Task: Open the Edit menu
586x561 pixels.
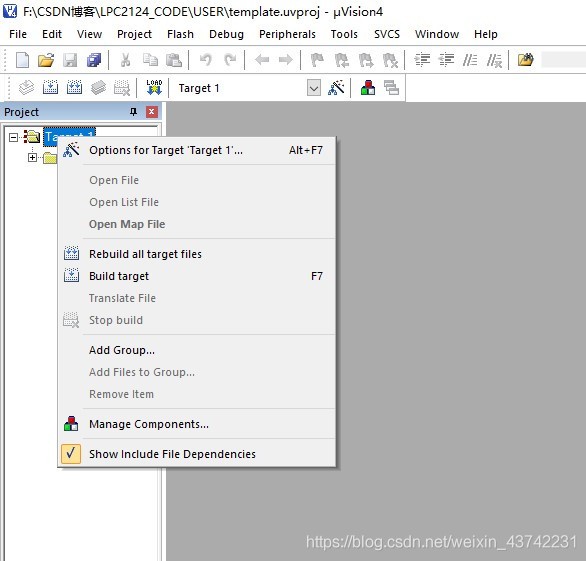Action: [52, 34]
